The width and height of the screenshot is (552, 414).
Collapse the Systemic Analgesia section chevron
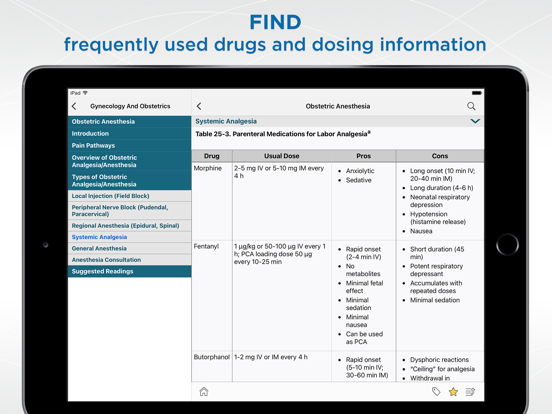(475, 121)
